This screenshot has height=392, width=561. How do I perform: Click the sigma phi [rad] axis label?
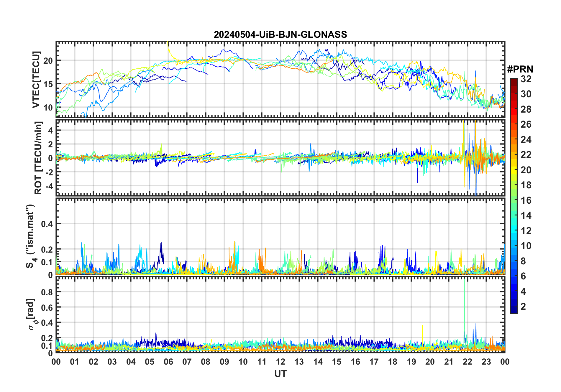(x=32, y=314)
